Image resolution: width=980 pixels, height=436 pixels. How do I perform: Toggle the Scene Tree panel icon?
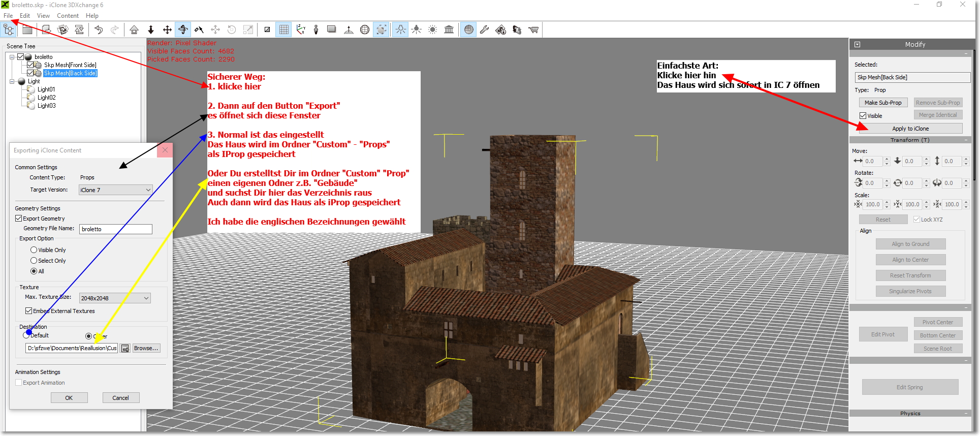click(9, 29)
